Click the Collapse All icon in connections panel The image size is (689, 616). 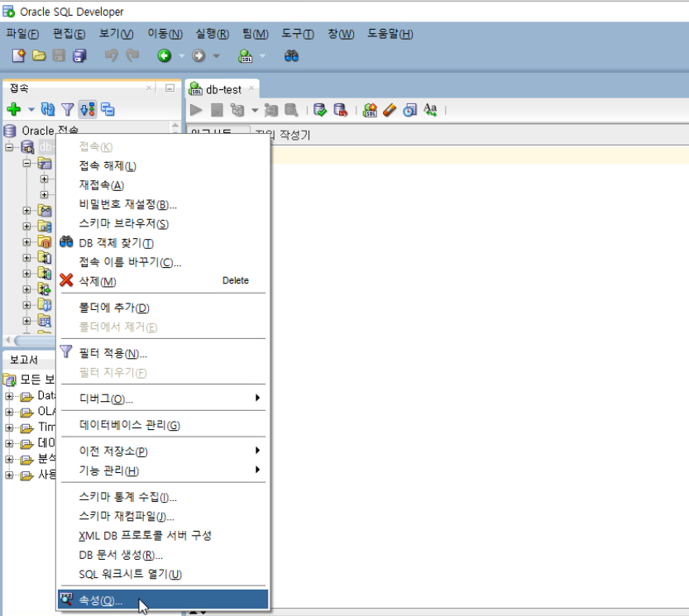(x=108, y=109)
